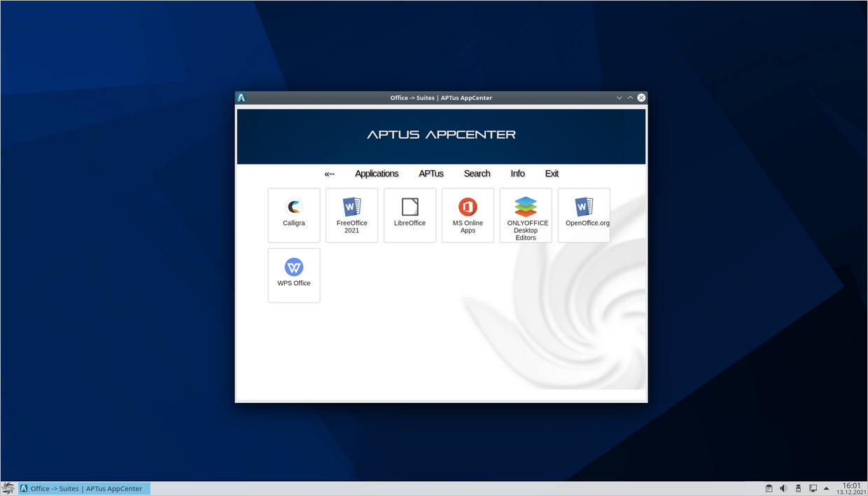Click the display tray icon
The image size is (868, 496).
[813, 488]
